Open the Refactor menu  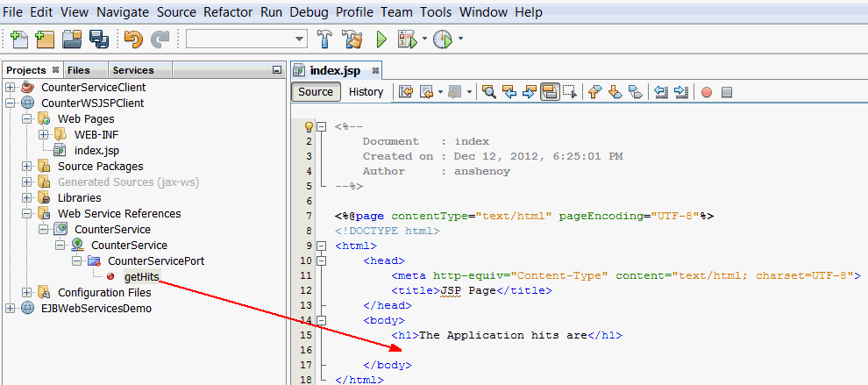229,12
